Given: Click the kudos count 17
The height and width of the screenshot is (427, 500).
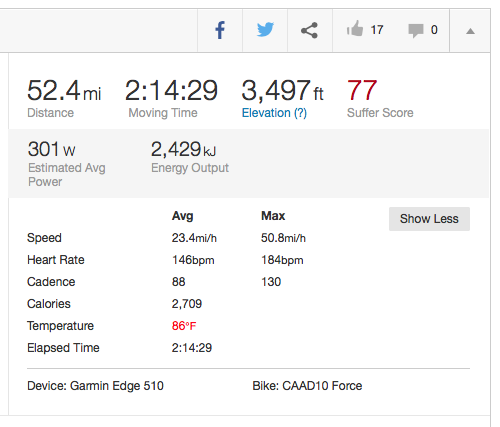Looking at the screenshot, I should pyautogui.click(x=377, y=30).
